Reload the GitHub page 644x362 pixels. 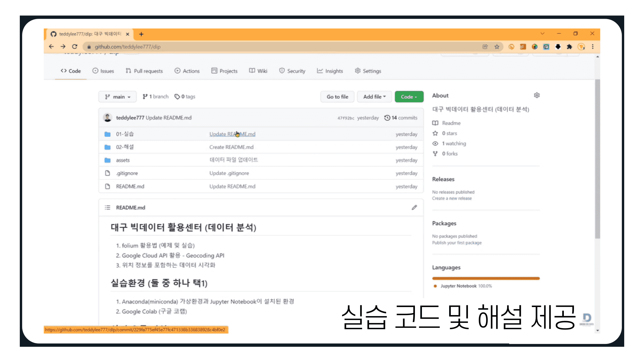tap(74, 47)
